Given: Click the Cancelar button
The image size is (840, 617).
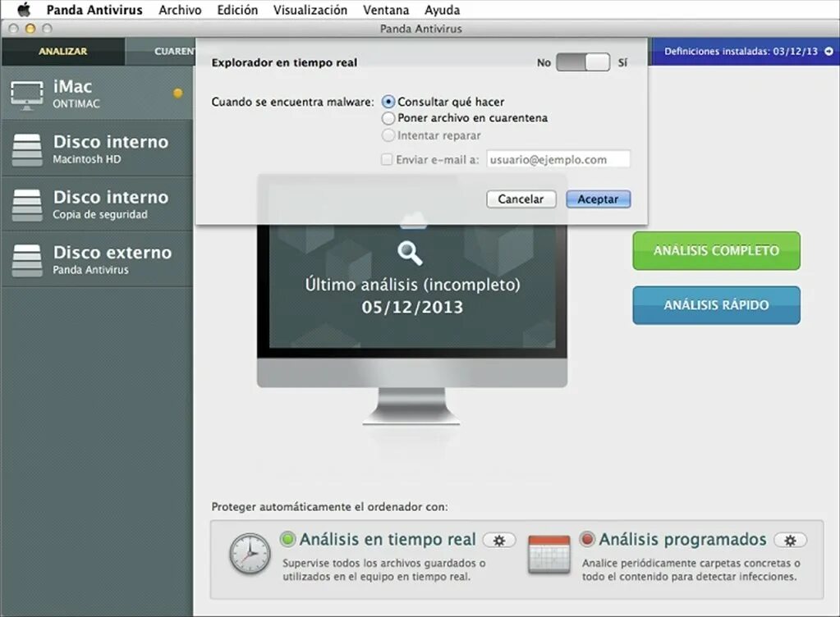Looking at the screenshot, I should tap(521, 199).
